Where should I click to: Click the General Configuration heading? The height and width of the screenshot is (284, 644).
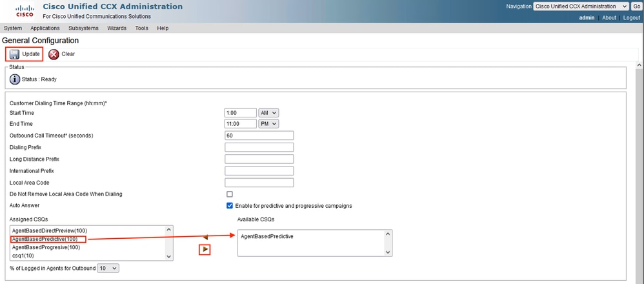coord(40,41)
